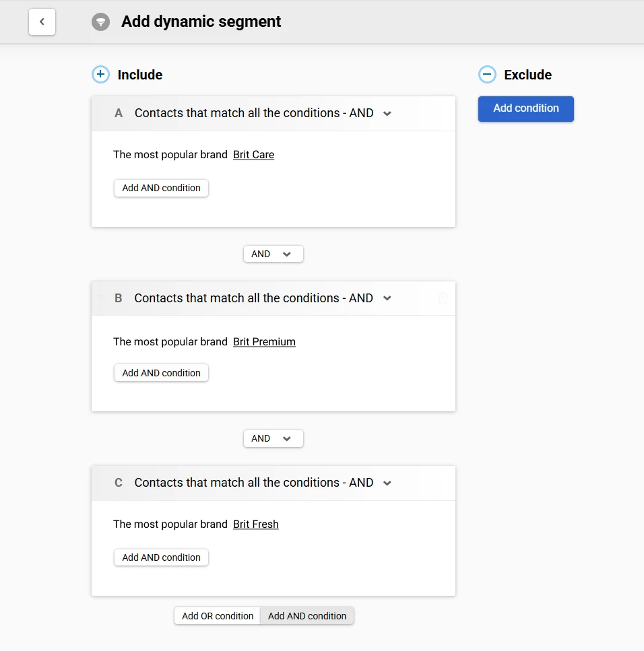Open the AND operator dropdown between A and B
Screen dimensions: 644x651
click(x=273, y=254)
